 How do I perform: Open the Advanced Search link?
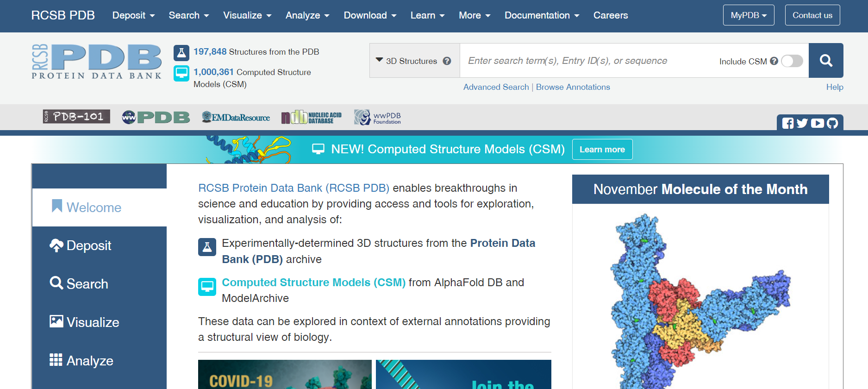496,87
